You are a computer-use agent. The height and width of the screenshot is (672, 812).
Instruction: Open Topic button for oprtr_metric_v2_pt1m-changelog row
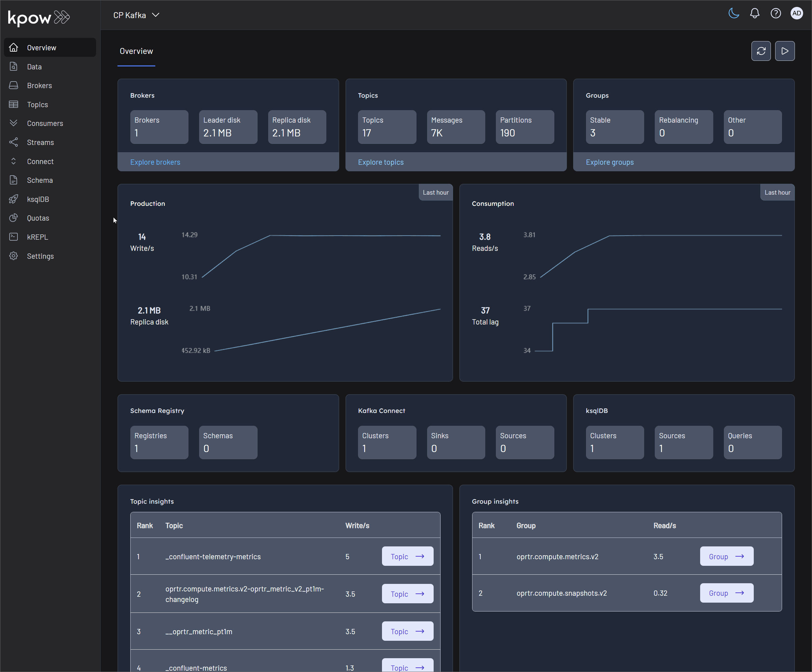point(408,593)
